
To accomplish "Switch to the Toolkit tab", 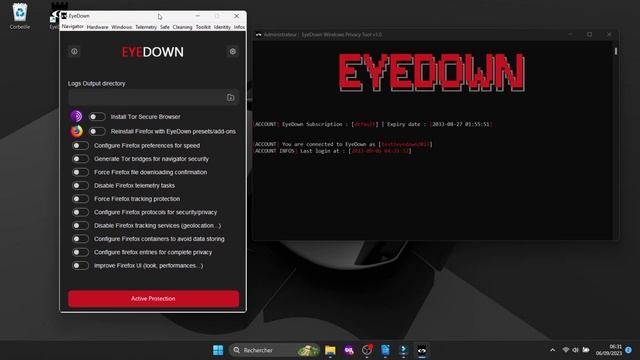I will coord(203,27).
